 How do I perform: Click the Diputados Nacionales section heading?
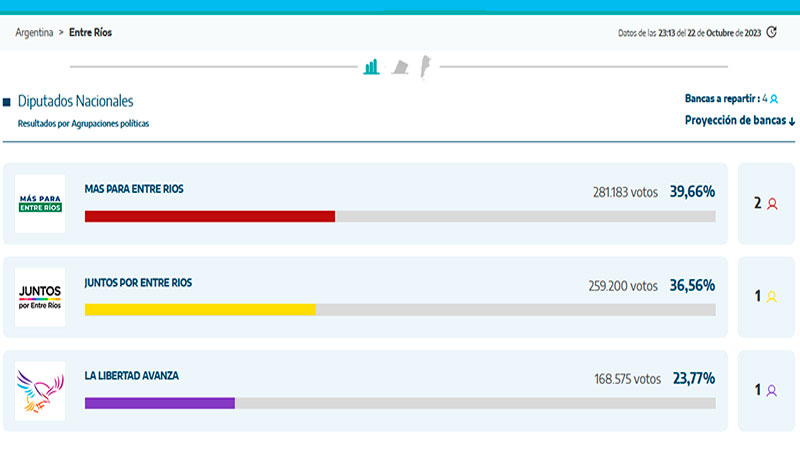coord(75,101)
